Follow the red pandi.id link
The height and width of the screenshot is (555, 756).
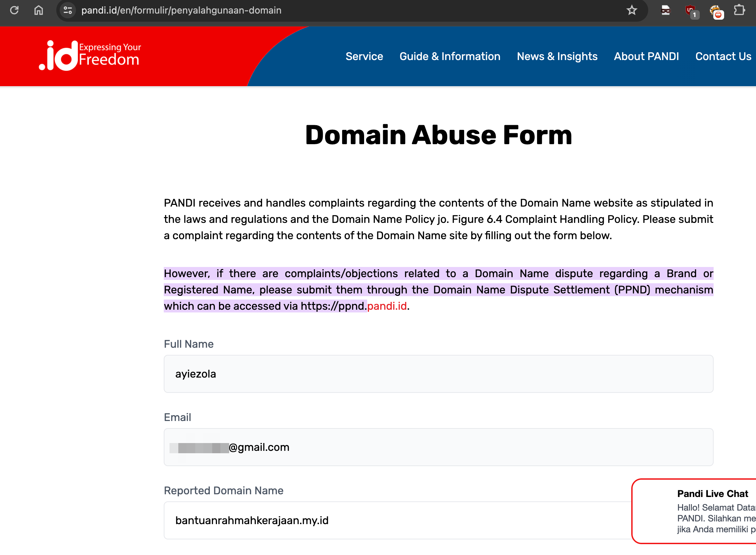tap(387, 306)
